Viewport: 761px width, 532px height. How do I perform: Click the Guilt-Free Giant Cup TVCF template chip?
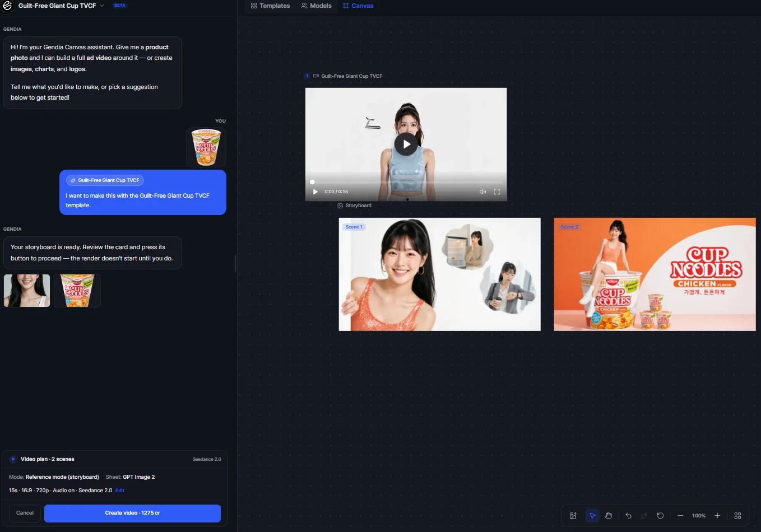[x=105, y=180]
